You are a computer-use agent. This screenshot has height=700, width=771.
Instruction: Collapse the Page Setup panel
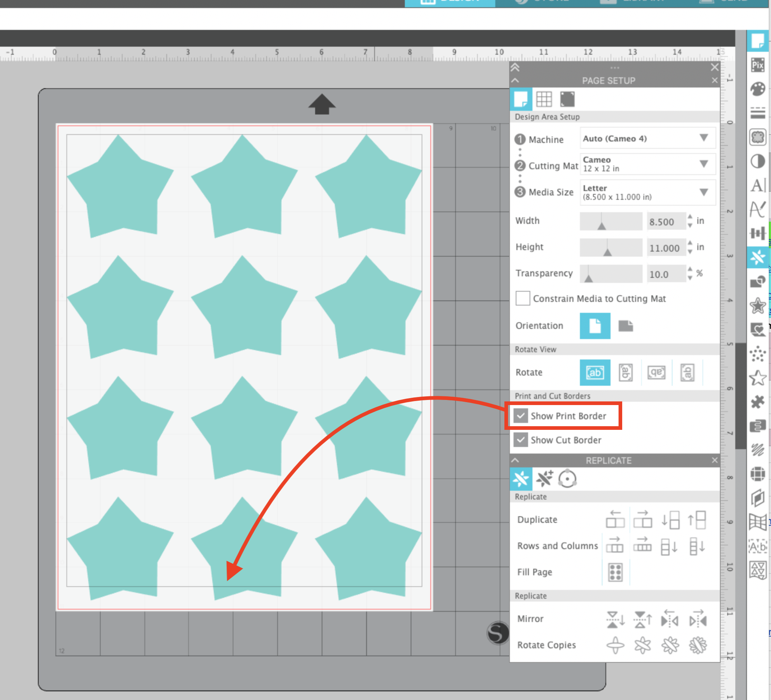[x=516, y=81]
